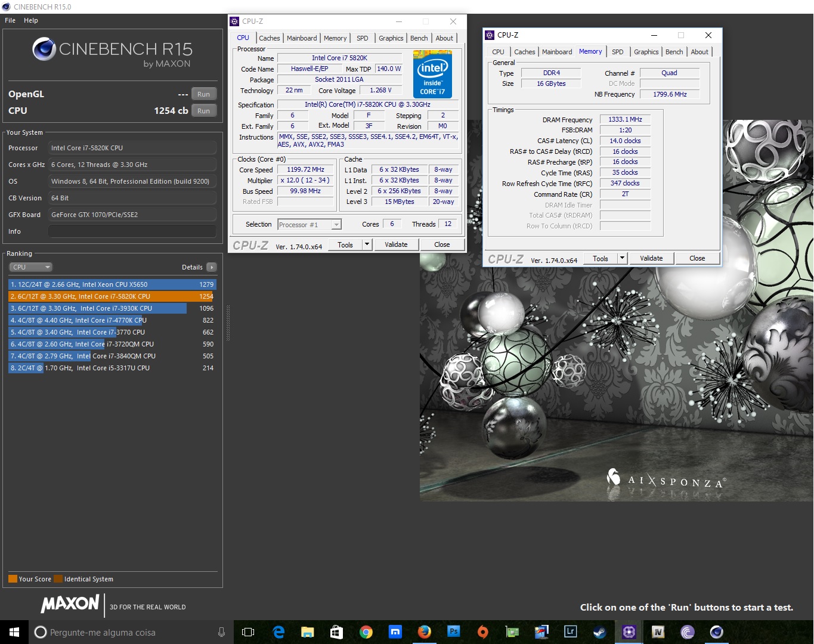Click the Info input field in Cinebench
The width and height of the screenshot is (814, 644).
[x=132, y=231]
